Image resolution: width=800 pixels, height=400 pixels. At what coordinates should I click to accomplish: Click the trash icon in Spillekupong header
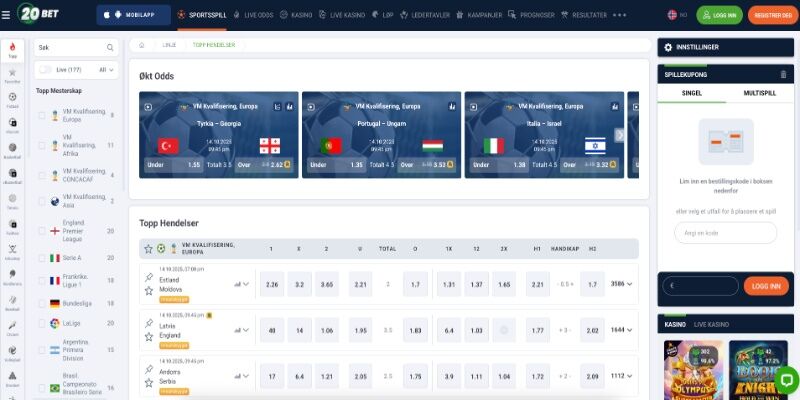(782, 74)
